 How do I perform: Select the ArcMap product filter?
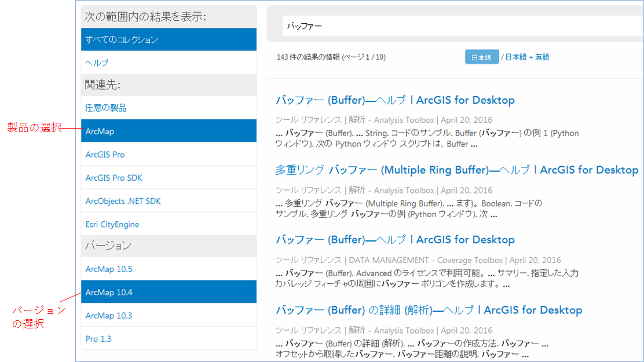(x=169, y=131)
